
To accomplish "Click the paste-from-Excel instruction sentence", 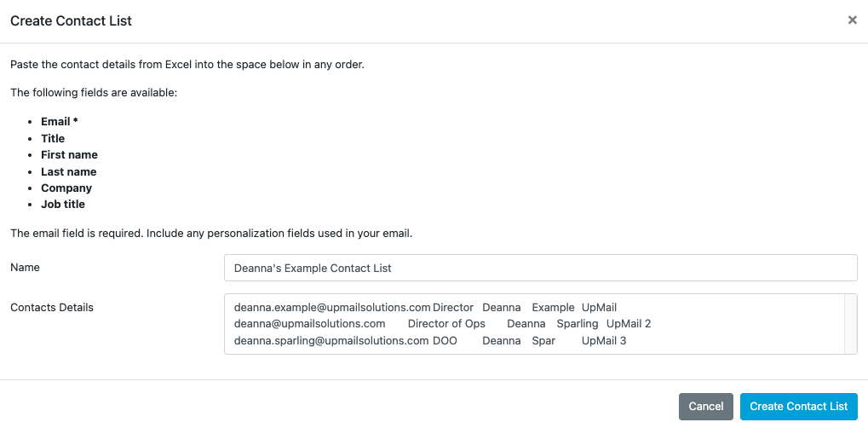I will 187,65.
